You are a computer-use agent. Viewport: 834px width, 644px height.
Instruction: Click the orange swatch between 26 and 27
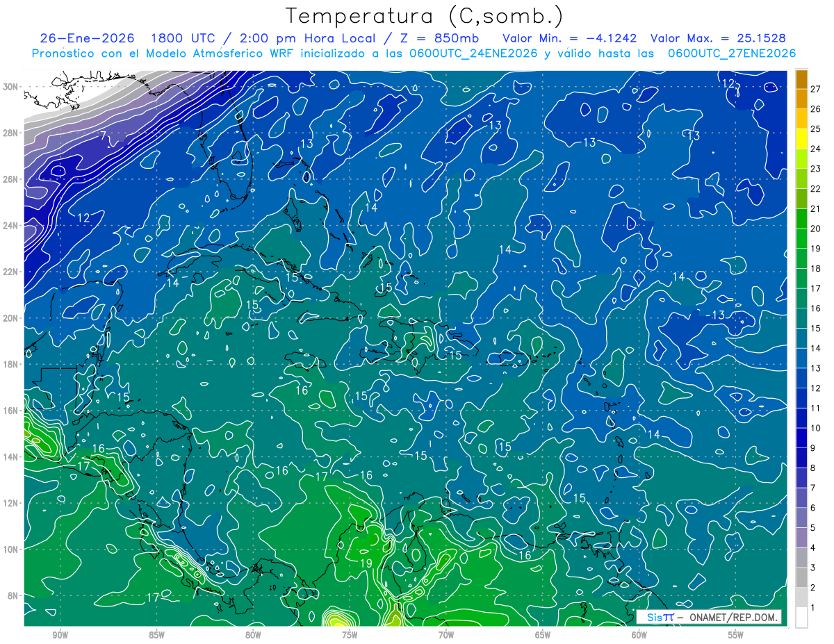click(801, 99)
